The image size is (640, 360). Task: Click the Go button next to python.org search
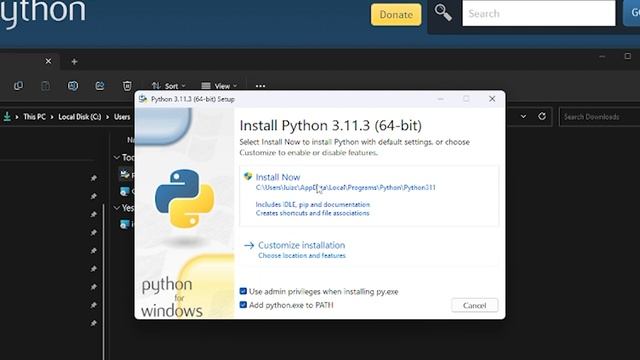point(633,13)
